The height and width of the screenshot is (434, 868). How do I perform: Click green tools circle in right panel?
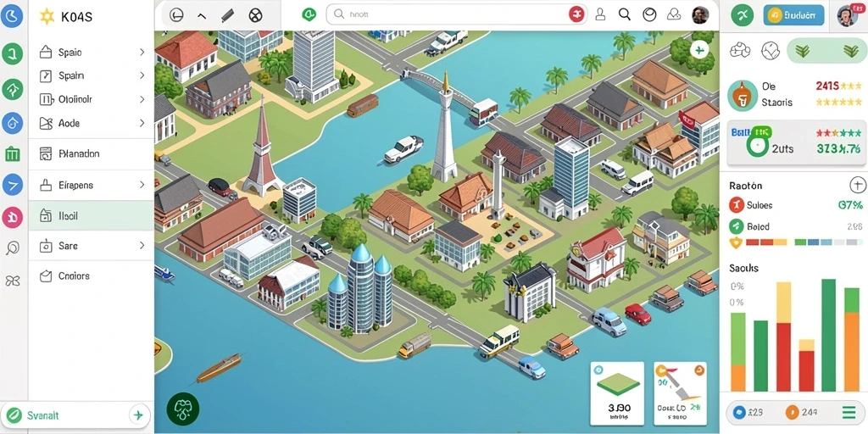click(742, 15)
